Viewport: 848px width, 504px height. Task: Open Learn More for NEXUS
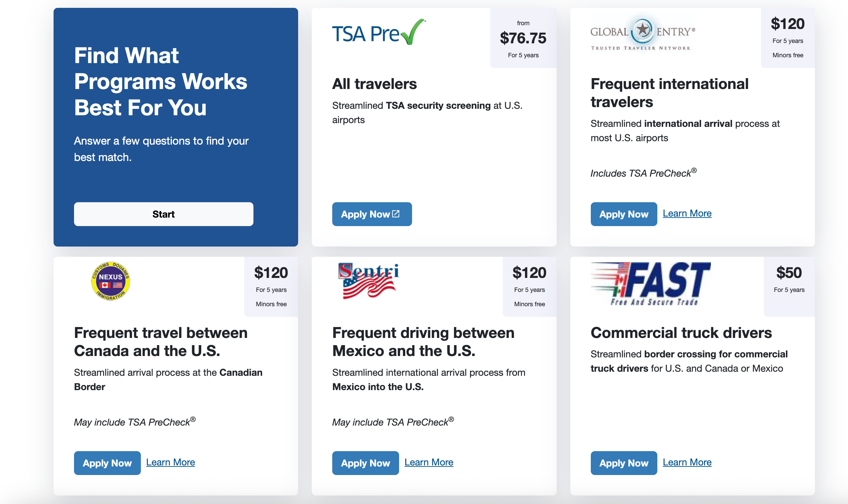coord(171,462)
